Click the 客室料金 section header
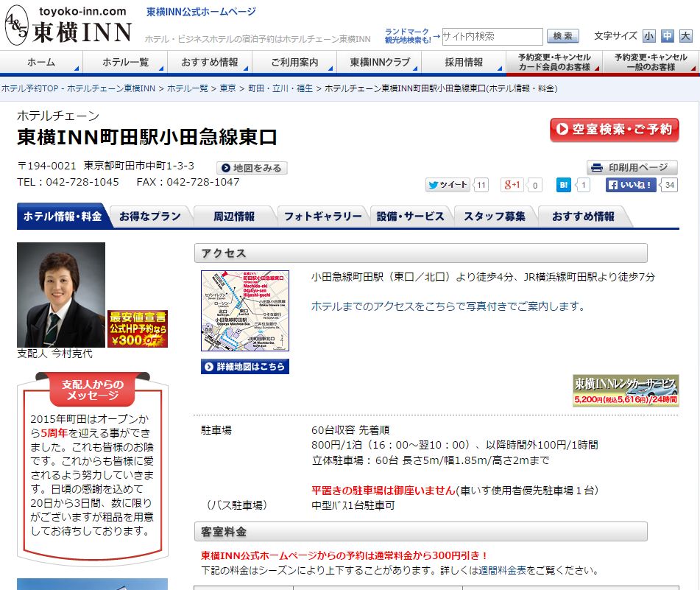The width and height of the screenshot is (700, 590). 421,532
